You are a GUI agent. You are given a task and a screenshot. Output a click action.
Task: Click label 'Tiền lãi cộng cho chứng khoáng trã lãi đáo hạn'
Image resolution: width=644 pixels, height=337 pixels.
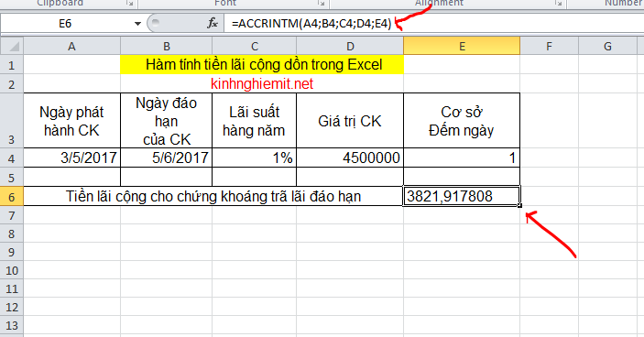click(x=213, y=196)
